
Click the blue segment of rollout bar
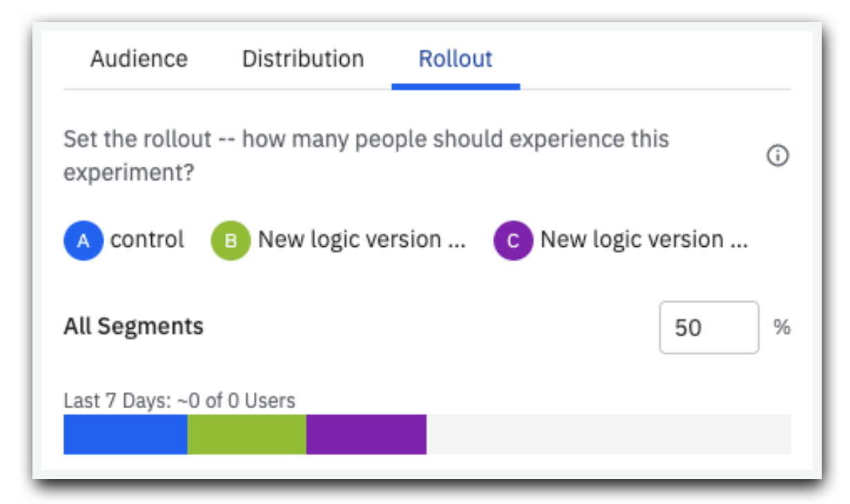126,434
